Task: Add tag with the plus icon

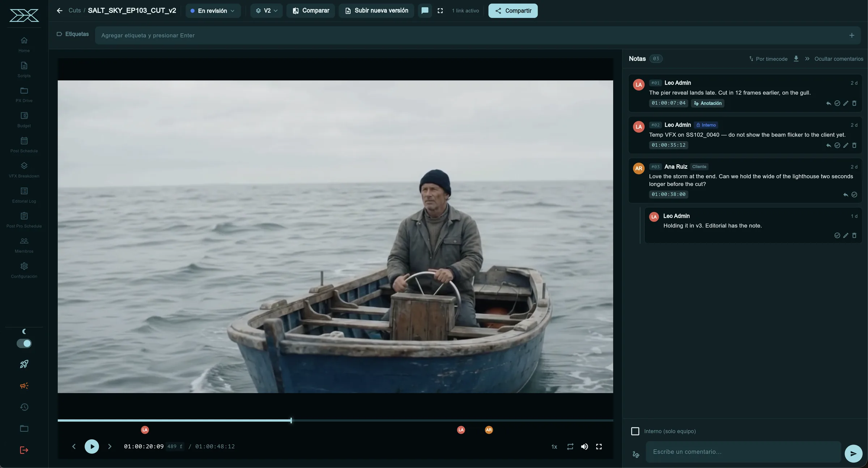Action: 852,35
